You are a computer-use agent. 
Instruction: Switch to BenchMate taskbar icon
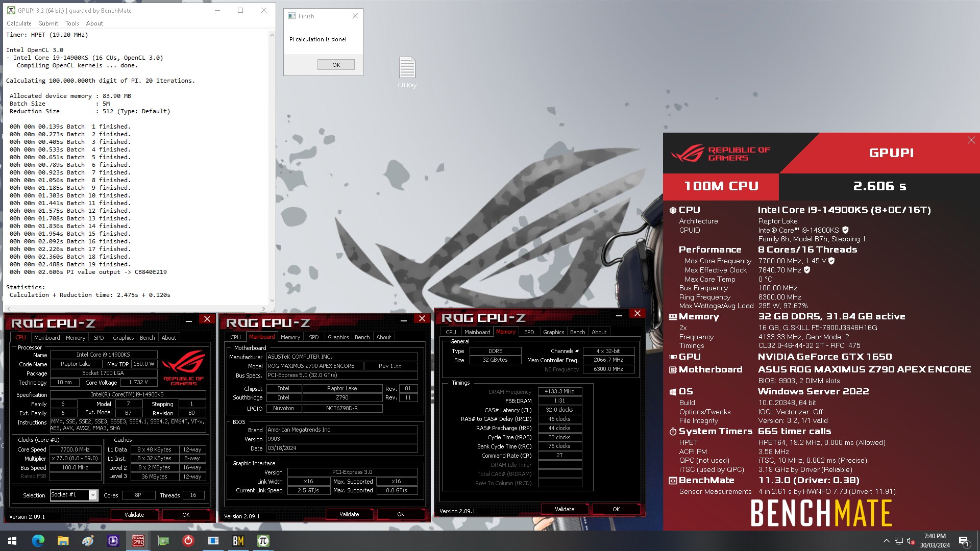pos(238,541)
